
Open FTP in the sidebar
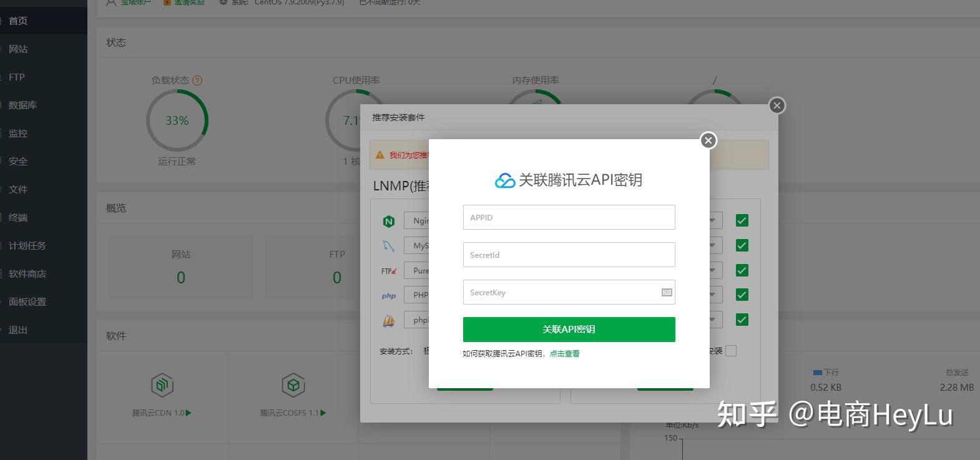click(44, 77)
